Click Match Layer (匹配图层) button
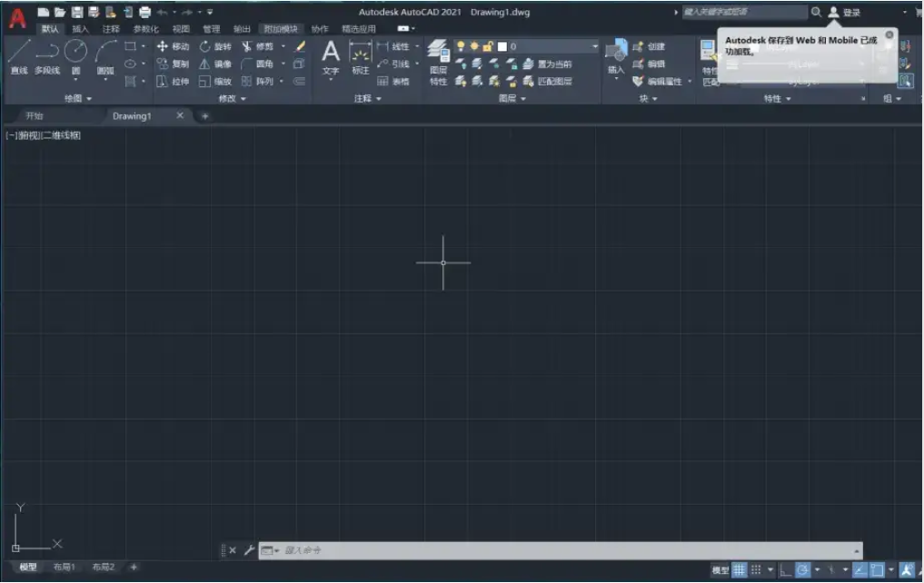Screen dimensions: 924x583 point(547,81)
